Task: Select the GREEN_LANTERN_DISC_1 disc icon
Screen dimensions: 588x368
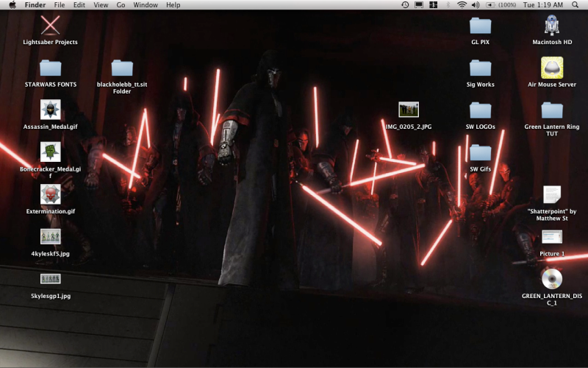Action: click(552, 279)
